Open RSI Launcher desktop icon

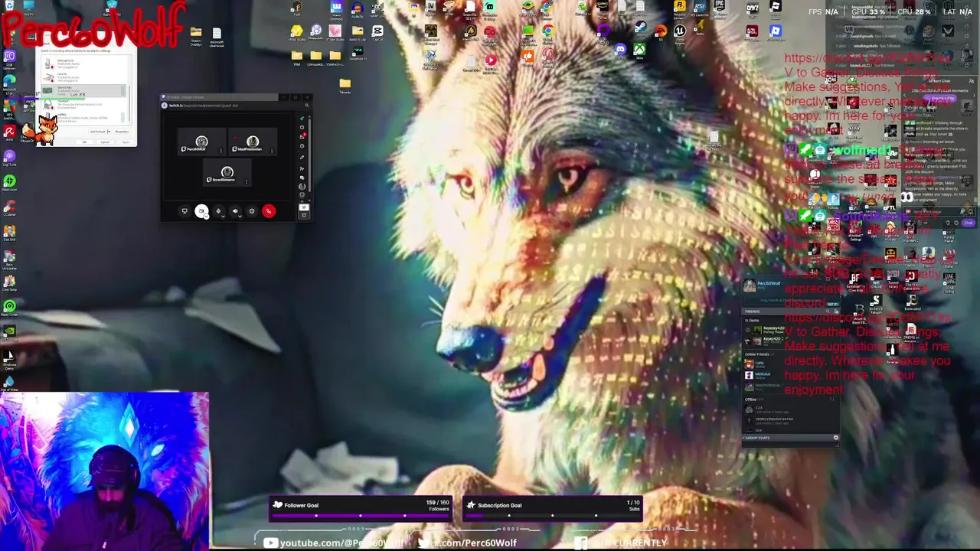coord(699,8)
